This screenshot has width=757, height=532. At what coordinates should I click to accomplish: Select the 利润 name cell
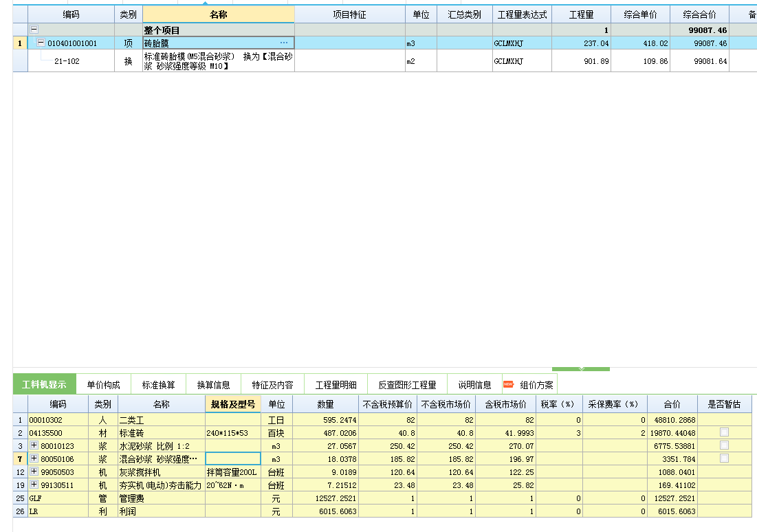tap(162, 511)
